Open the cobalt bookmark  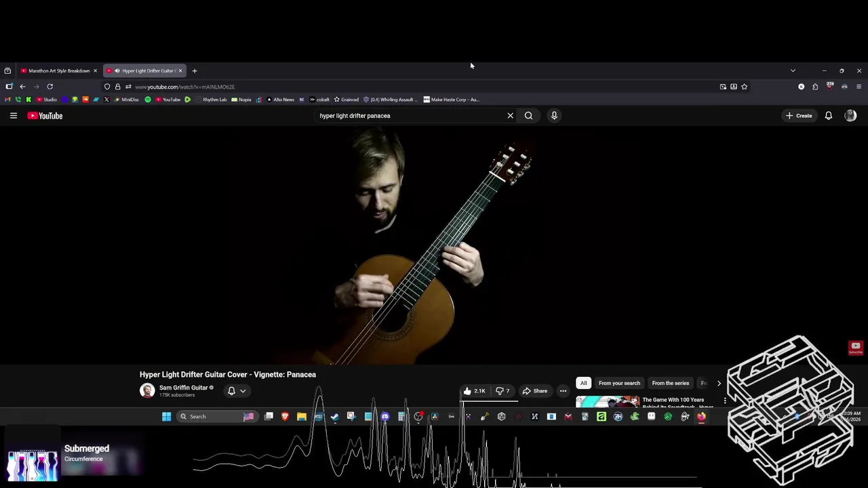[x=319, y=100]
